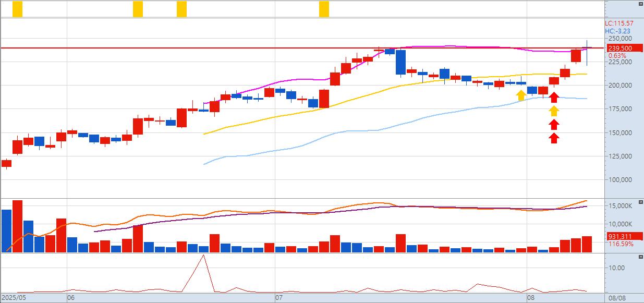This screenshot has height=303, width=644.
Task: Click the 150,000 price axis label
Action: tap(620, 132)
